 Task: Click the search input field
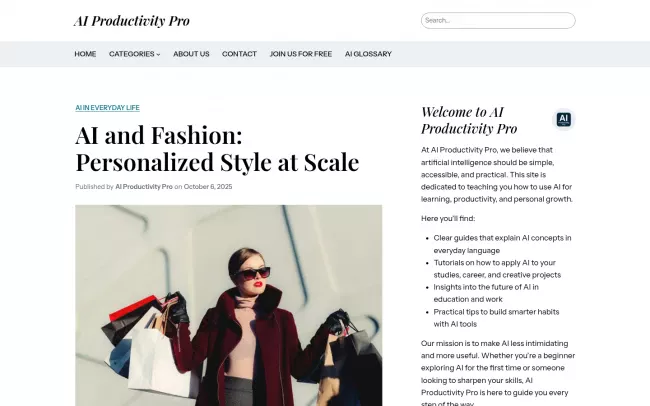tap(498, 20)
